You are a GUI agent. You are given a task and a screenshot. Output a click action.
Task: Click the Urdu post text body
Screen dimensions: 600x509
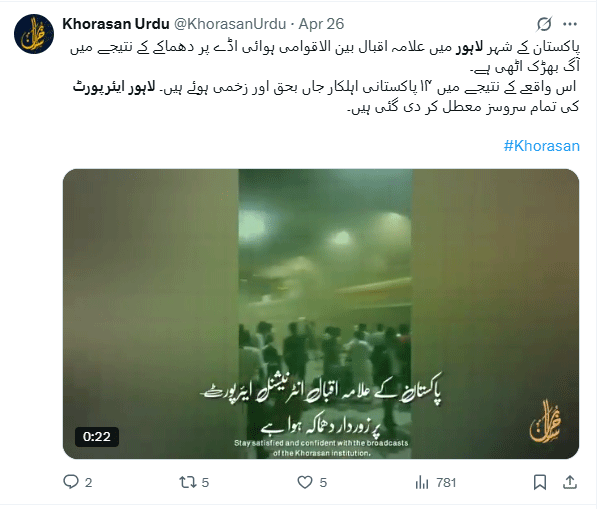pos(324,78)
